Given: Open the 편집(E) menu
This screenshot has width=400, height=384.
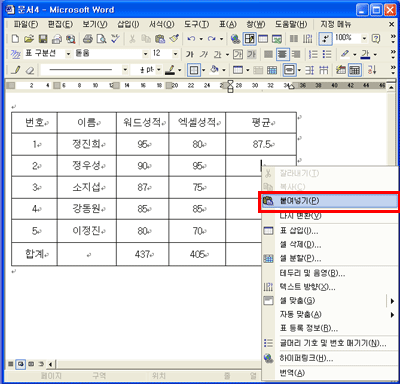Looking at the screenshot, I should tap(60, 24).
